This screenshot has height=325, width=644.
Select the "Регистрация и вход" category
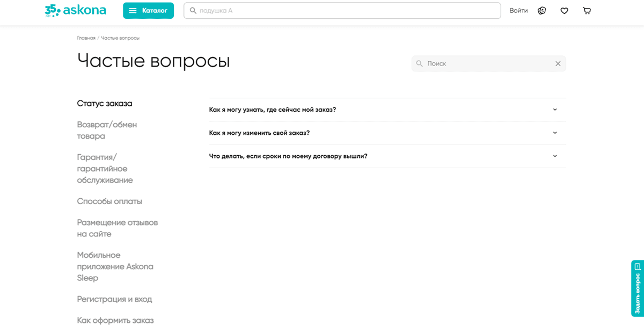[x=114, y=299]
